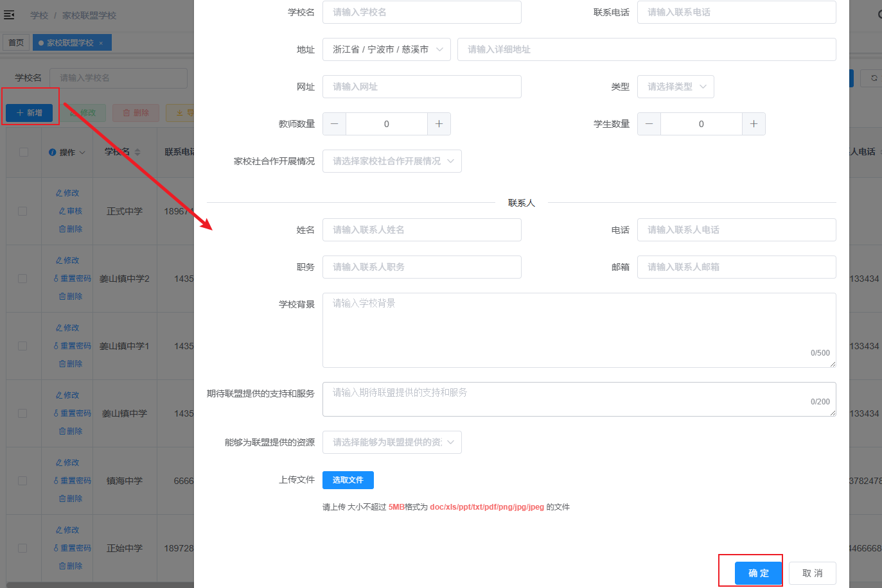Expand the 类型 select dropdown
The image size is (882, 588).
click(675, 87)
